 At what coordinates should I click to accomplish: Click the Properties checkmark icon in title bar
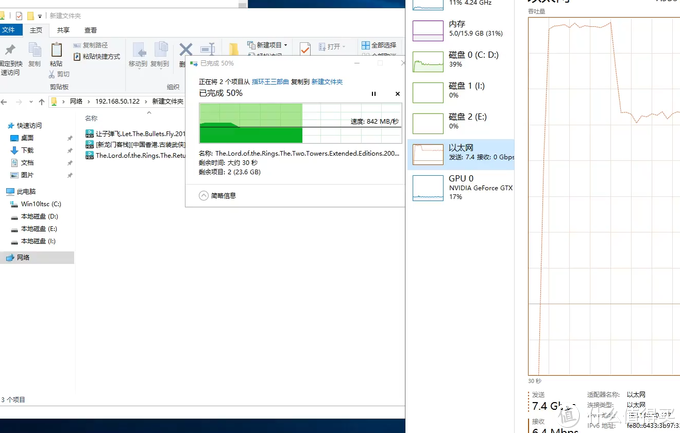19,16
